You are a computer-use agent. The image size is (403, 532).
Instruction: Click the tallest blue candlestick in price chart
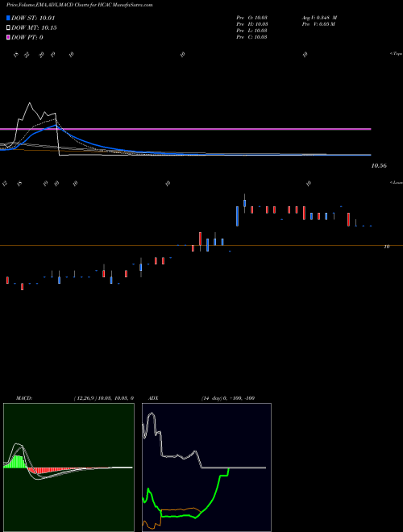click(237, 216)
